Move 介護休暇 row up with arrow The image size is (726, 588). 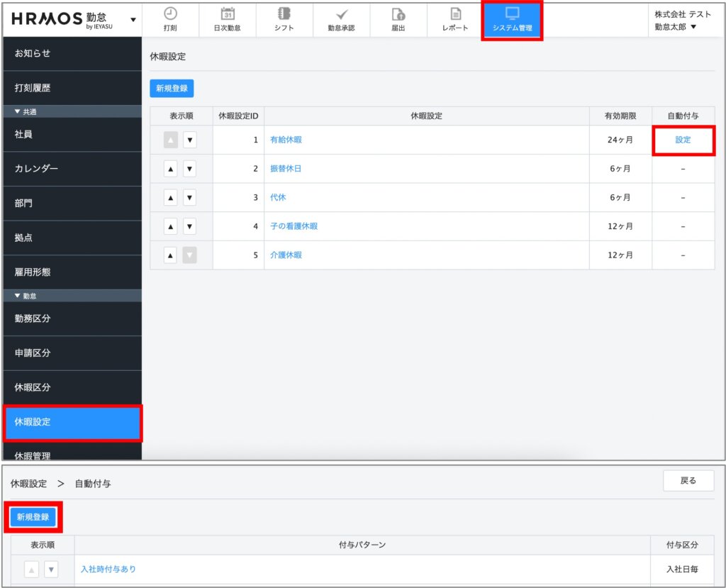(170, 255)
